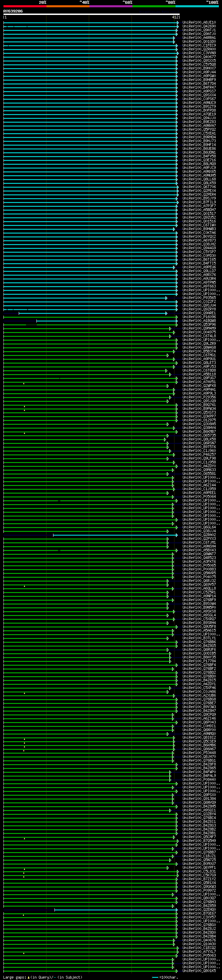The width and height of the screenshot is (222, 980).
Task: Select the UniRef100_B9HWB3 label
Action: pos(199,229)
